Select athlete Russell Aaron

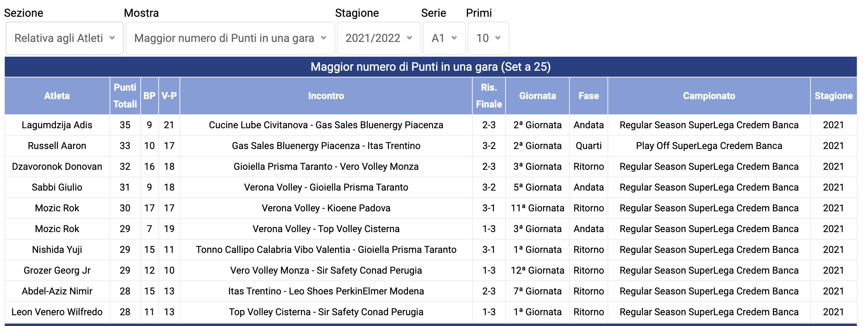click(57, 146)
